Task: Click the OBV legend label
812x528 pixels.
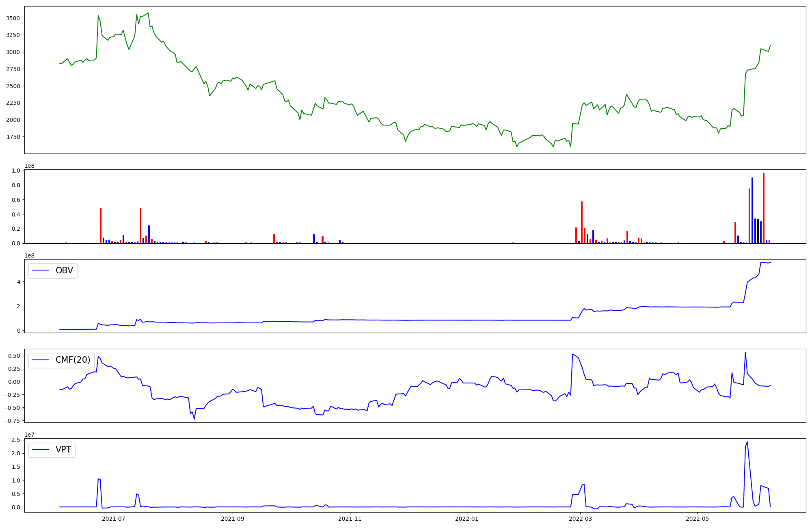Action: pos(64,270)
